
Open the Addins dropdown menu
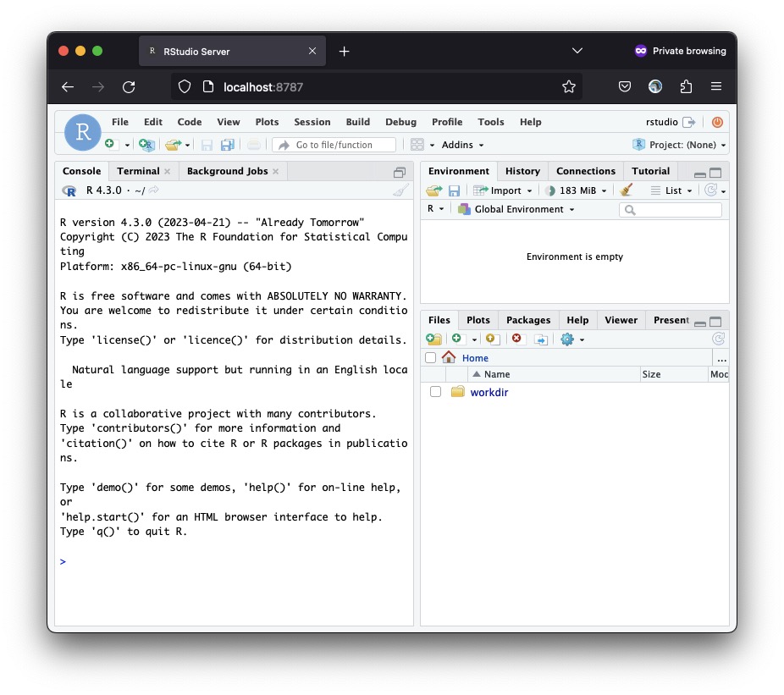tap(462, 145)
